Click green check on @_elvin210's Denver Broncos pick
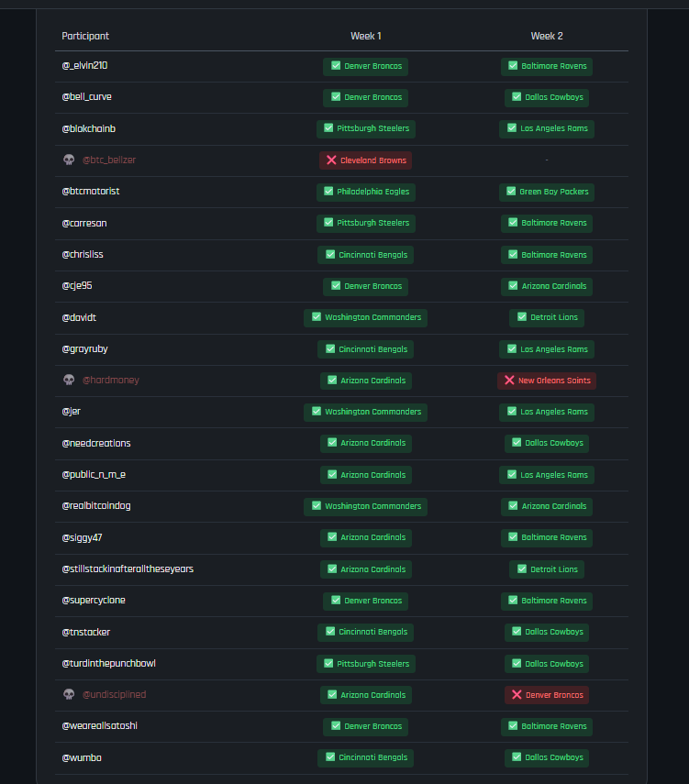 point(336,65)
